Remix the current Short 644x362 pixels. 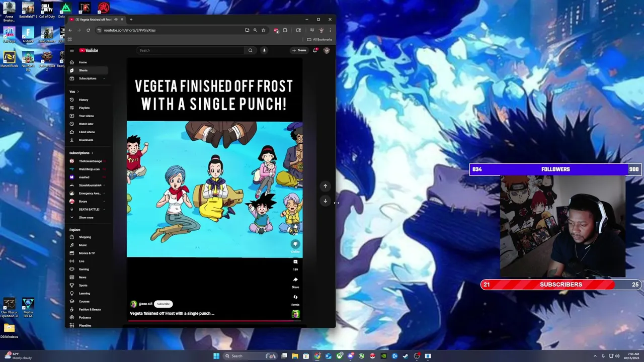point(295,297)
